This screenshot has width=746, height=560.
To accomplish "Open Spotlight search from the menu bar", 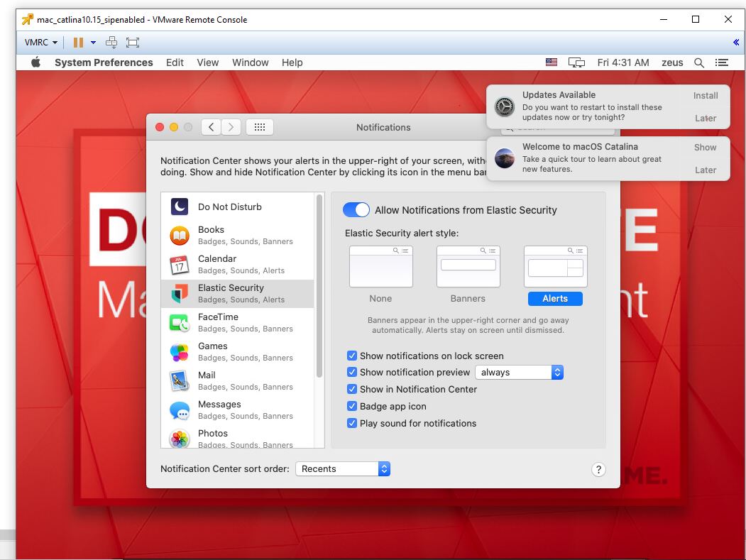I will pyautogui.click(x=698, y=62).
